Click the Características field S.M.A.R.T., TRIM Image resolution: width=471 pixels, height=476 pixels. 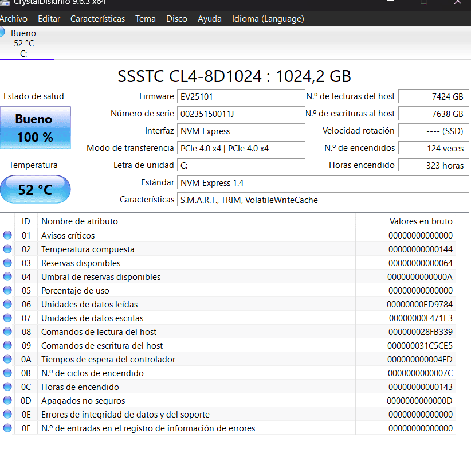coord(323,200)
